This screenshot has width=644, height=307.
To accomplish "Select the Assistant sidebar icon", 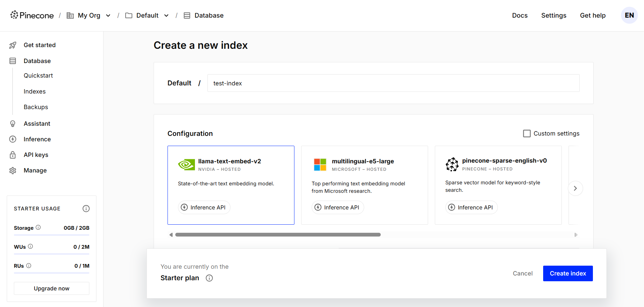I will (13, 123).
